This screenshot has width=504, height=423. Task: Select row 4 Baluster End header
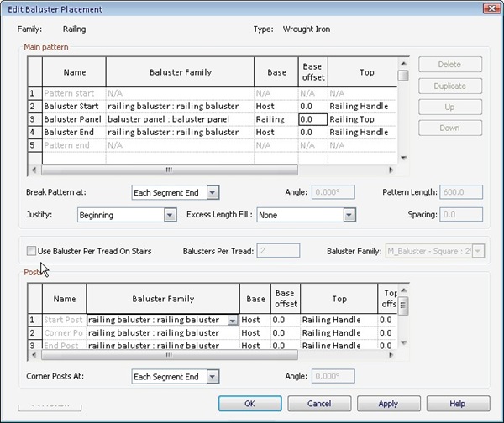tap(34, 132)
